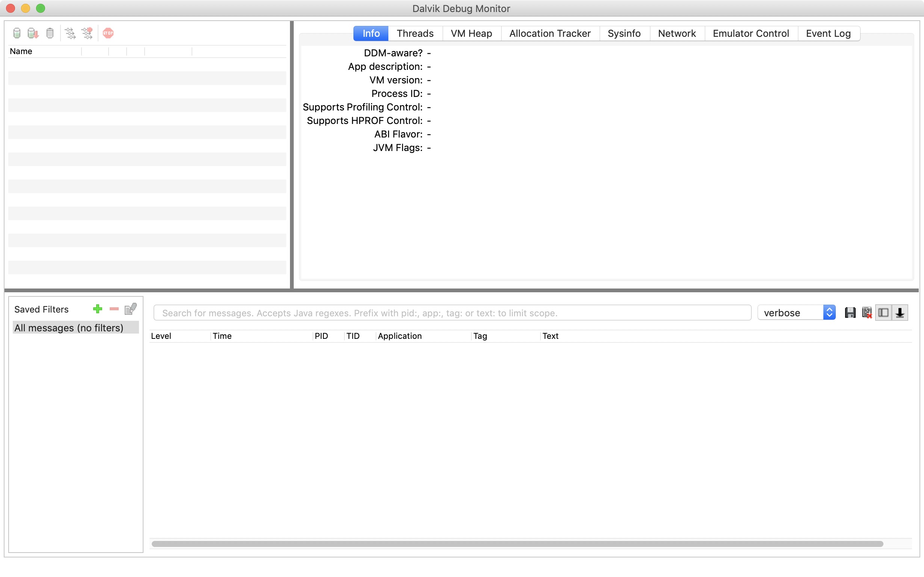Toggle saved filters view display icon

883,313
